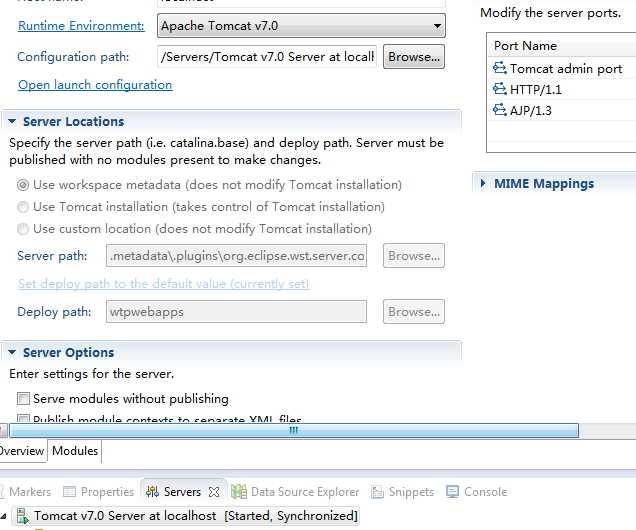Switch to the Modules tab

75,451
